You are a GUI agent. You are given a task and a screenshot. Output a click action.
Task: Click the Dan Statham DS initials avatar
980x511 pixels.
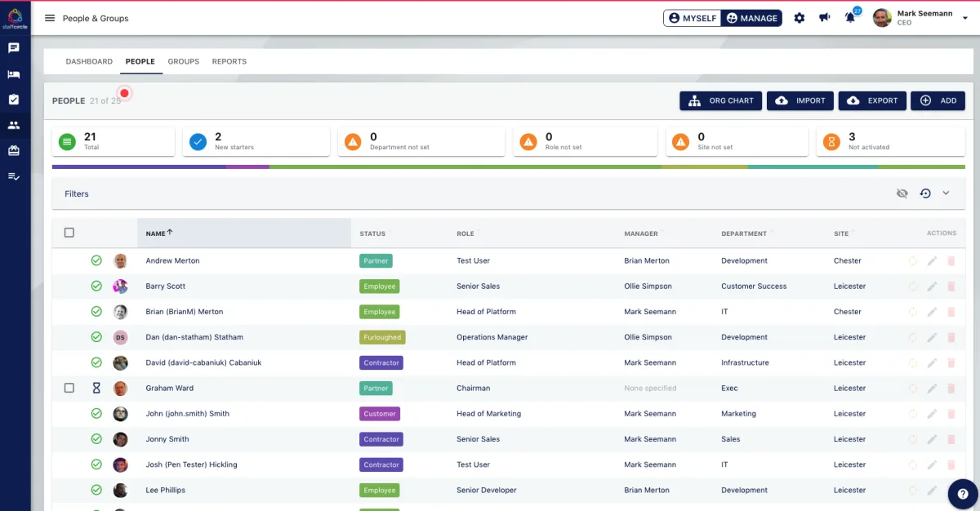pyautogui.click(x=120, y=337)
